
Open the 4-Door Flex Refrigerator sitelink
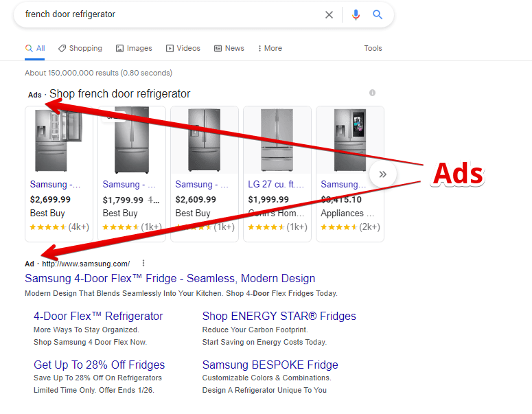(x=98, y=316)
